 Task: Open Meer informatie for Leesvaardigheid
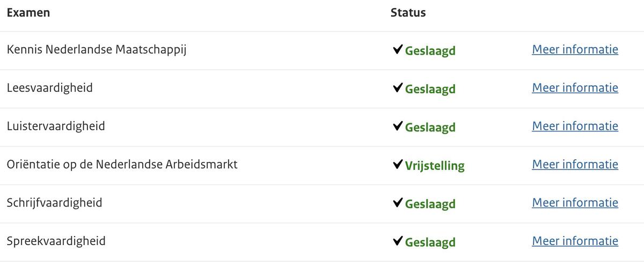coord(575,88)
